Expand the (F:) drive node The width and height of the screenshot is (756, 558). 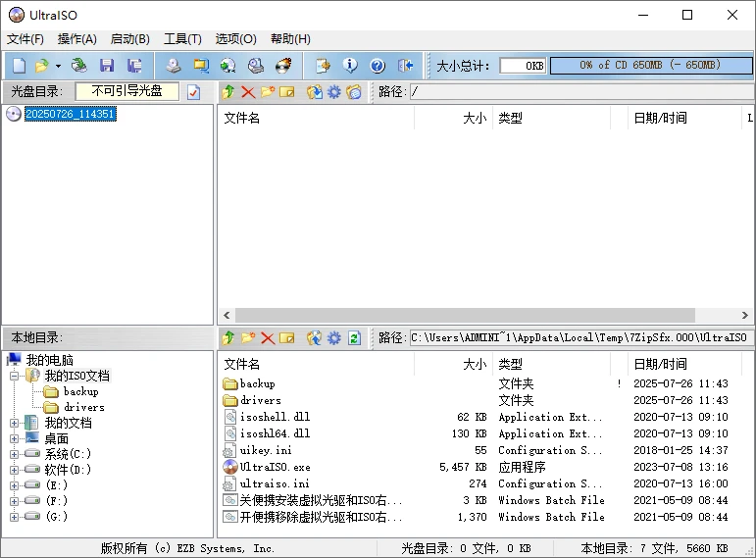(14, 501)
